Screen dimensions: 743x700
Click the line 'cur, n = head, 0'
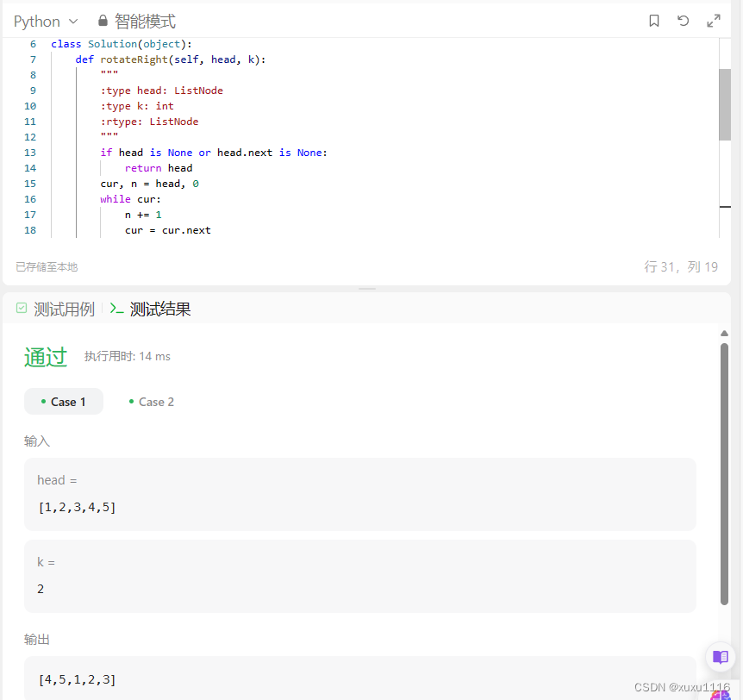(150, 184)
